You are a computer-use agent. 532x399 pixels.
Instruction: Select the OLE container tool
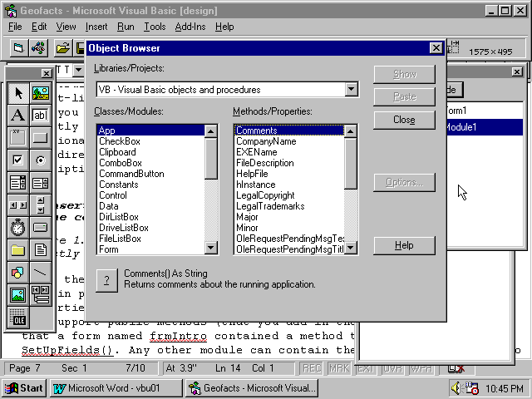[18, 317]
